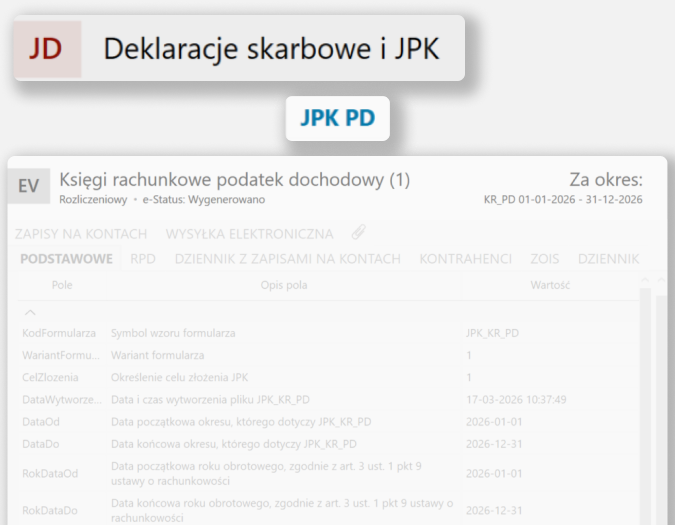Go to the ZOIS tab
Image resolution: width=675 pixels, height=525 pixels.
[x=544, y=259]
